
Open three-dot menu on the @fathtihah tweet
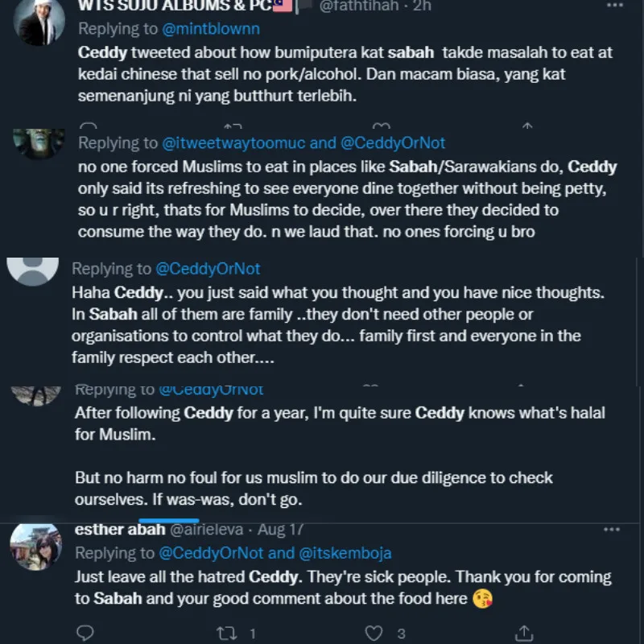tap(612, 6)
